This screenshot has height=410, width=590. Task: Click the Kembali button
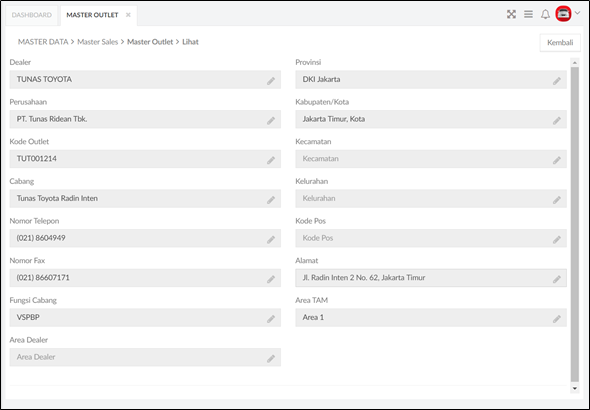(x=560, y=43)
